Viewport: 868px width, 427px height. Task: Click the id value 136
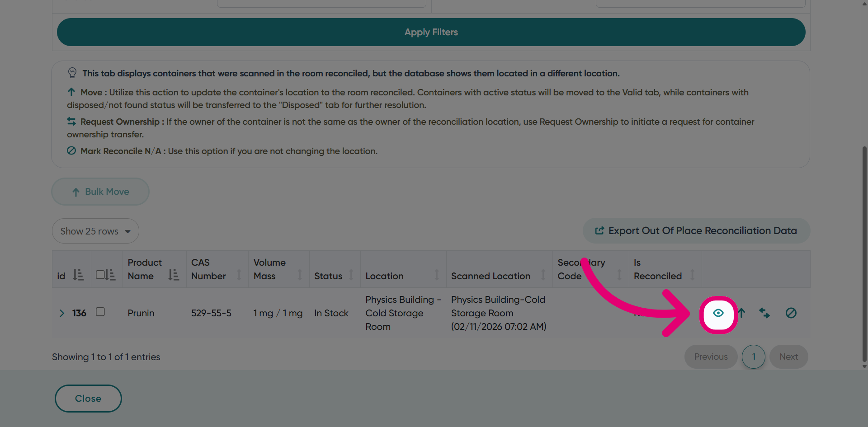[x=79, y=313]
